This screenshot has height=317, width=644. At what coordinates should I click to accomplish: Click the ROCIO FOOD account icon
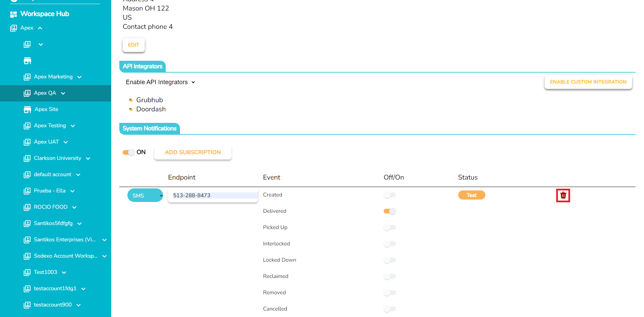27,207
